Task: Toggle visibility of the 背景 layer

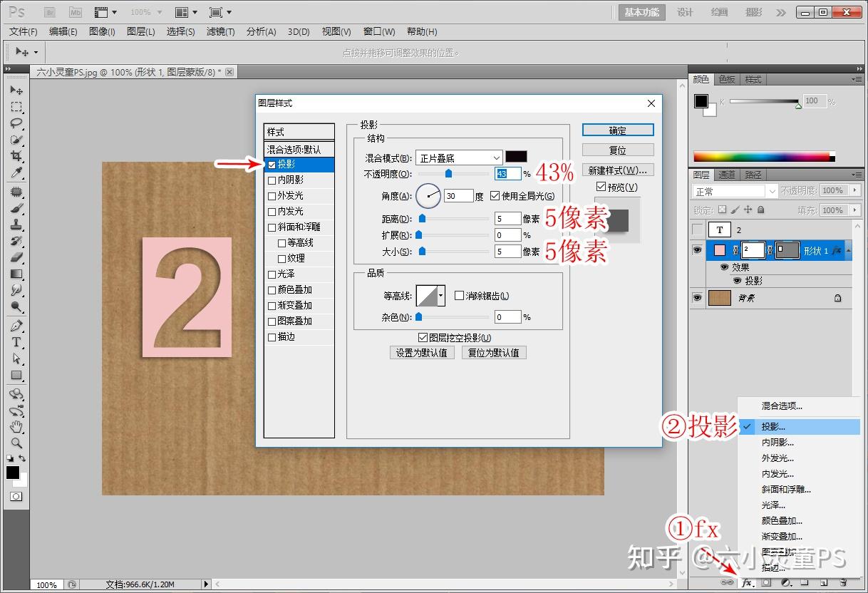Action: pyautogui.click(x=698, y=298)
